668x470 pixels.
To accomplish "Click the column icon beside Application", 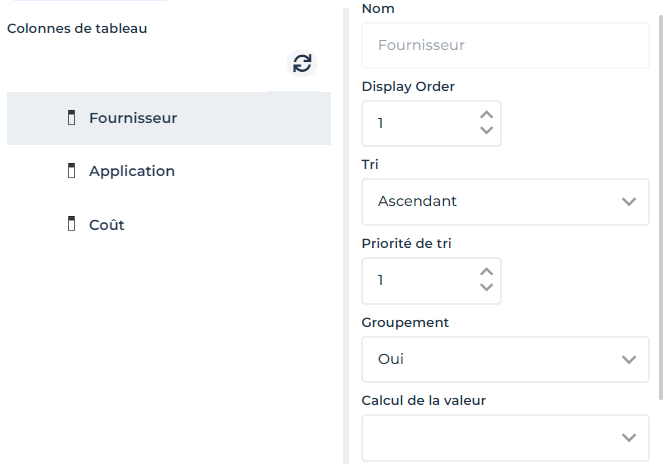I will click(x=71, y=171).
